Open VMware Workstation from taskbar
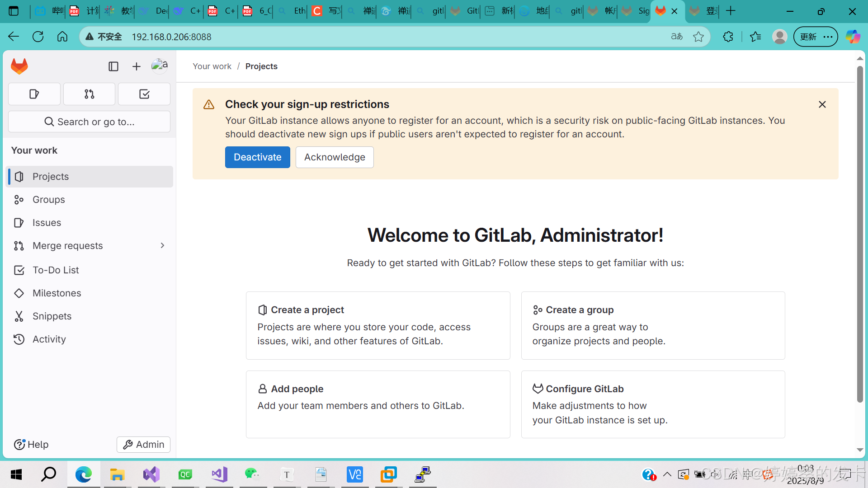Image resolution: width=868 pixels, height=488 pixels. coord(388,474)
